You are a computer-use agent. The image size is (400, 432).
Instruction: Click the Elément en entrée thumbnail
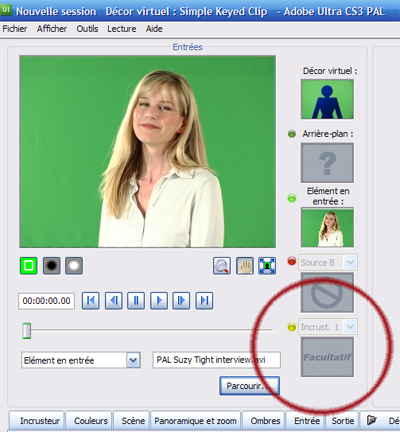tap(327, 227)
